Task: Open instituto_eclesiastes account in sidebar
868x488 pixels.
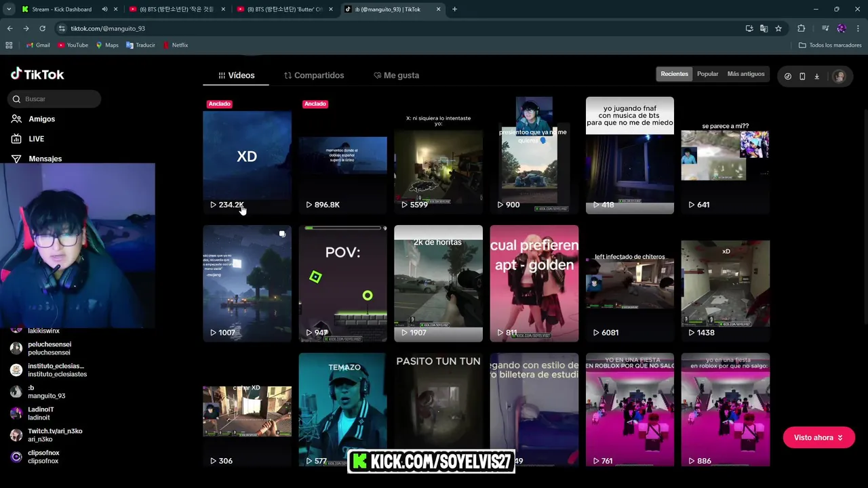Action: point(49,370)
